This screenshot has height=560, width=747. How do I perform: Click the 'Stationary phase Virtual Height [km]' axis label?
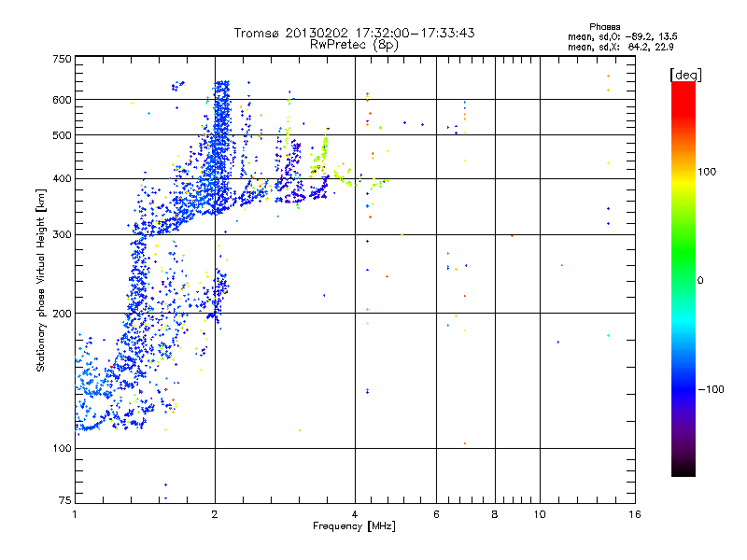40,281
